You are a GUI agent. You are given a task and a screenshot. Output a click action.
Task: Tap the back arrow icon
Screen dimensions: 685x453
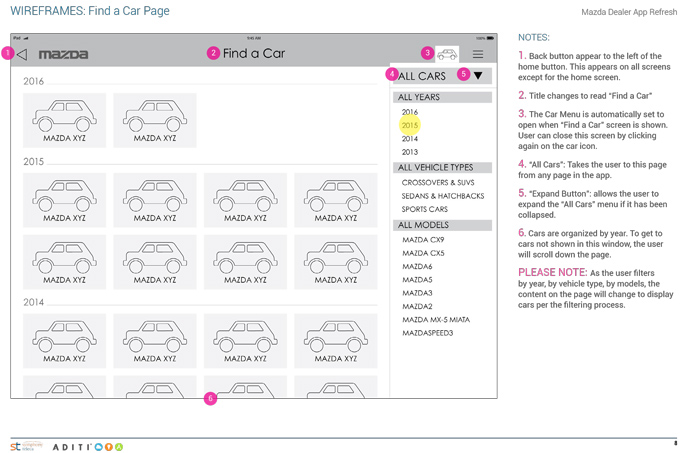pos(22,55)
